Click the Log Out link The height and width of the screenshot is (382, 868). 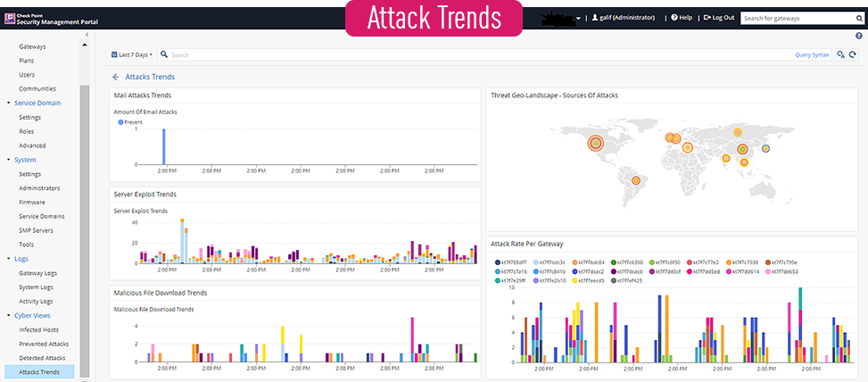pyautogui.click(x=723, y=18)
